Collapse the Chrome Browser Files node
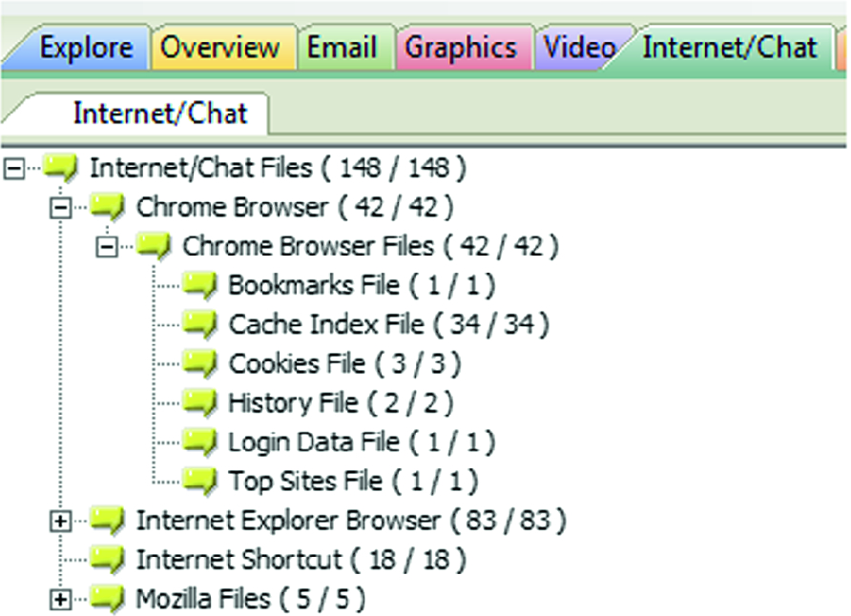 (x=107, y=247)
